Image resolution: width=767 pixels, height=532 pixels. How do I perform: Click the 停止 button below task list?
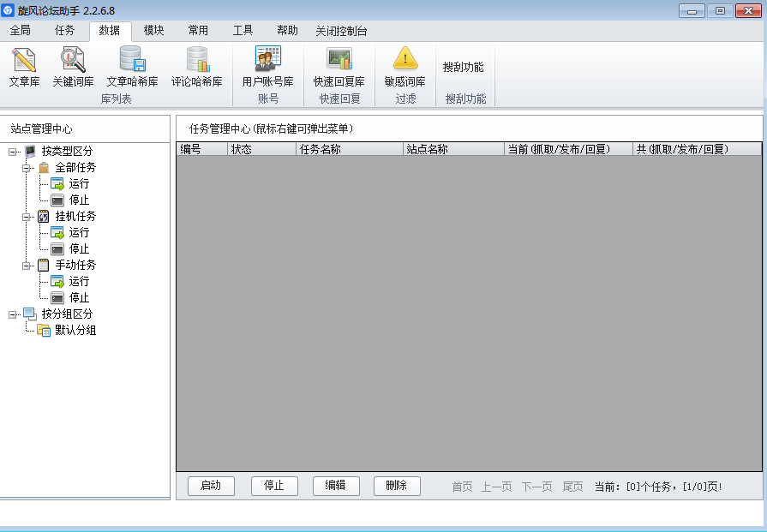coord(274,486)
